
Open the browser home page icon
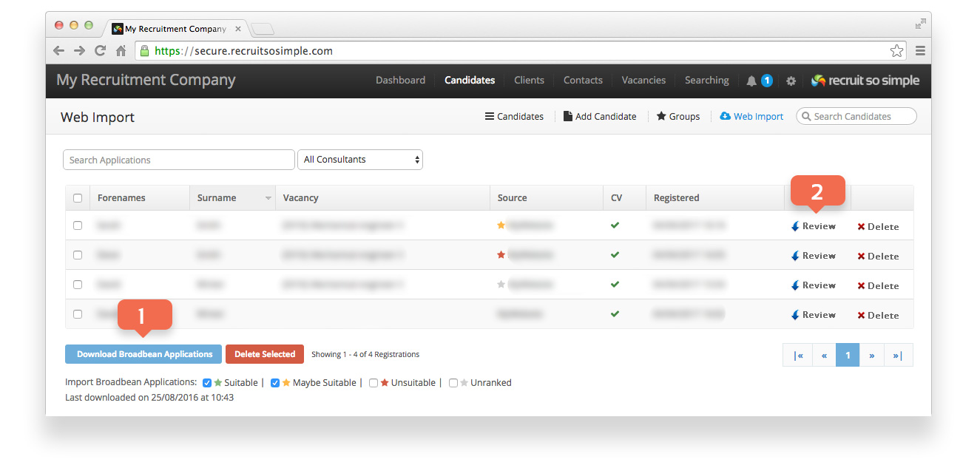click(121, 51)
